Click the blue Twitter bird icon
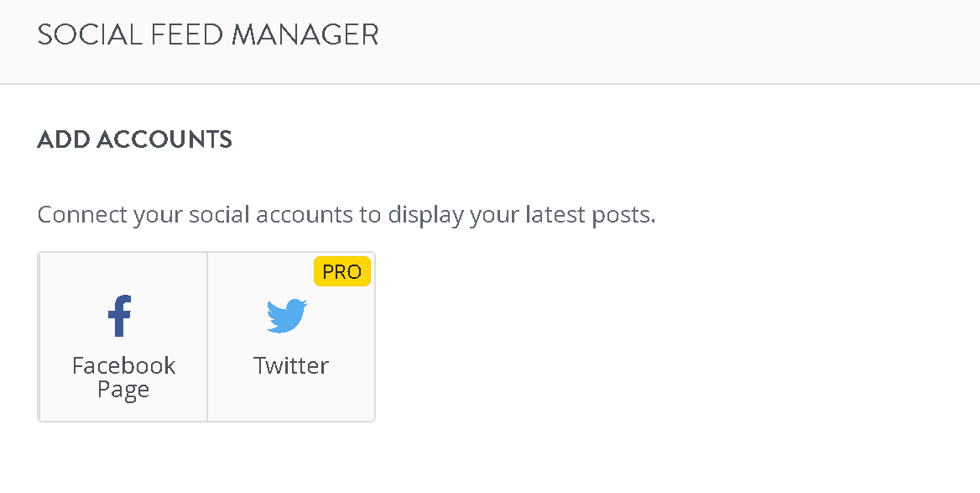The width and height of the screenshot is (980, 493). pos(287,316)
